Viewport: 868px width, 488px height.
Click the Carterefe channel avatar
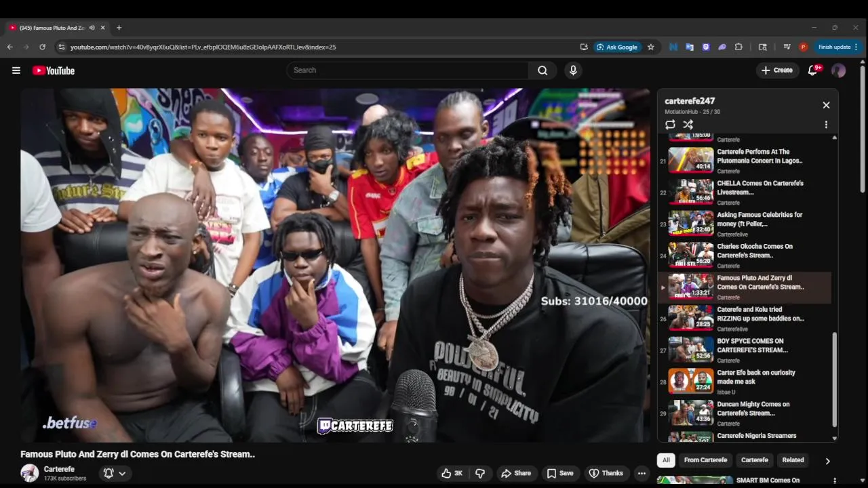point(30,473)
